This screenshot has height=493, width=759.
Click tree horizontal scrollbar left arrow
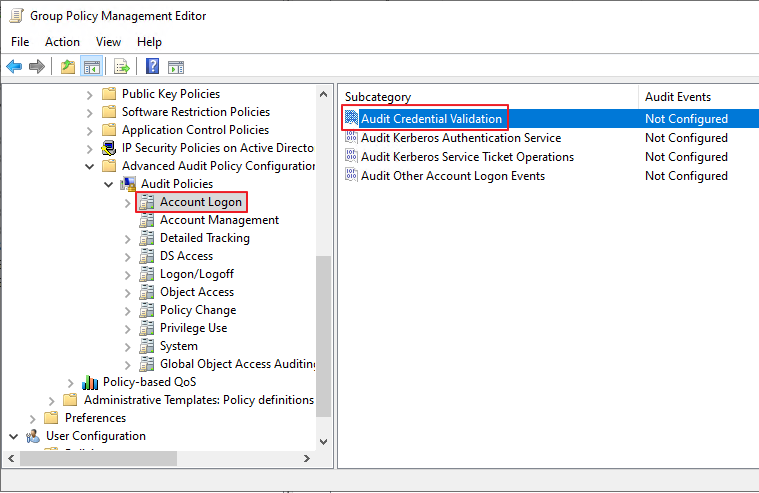point(12,458)
